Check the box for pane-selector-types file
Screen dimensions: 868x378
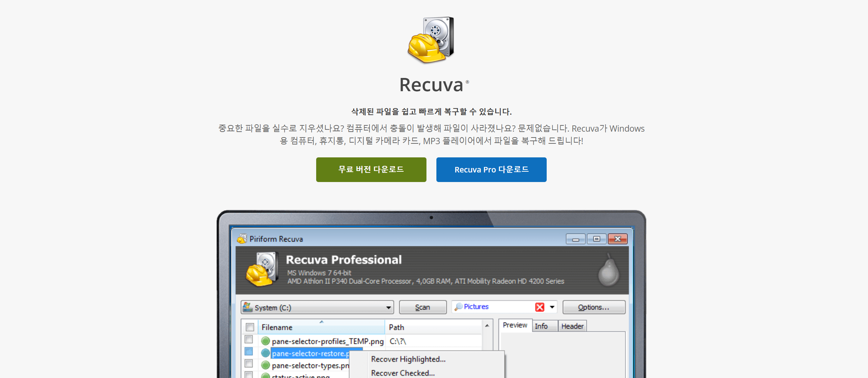(x=249, y=364)
